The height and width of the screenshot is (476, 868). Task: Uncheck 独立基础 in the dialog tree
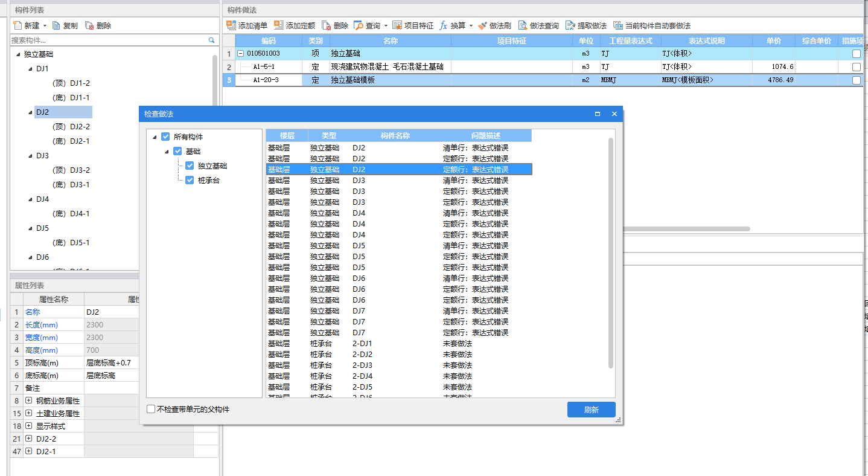click(190, 166)
